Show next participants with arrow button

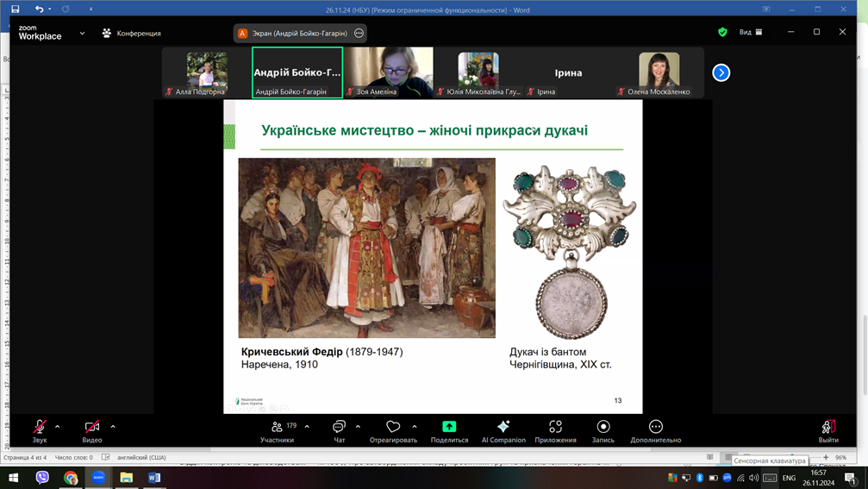pyautogui.click(x=721, y=72)
